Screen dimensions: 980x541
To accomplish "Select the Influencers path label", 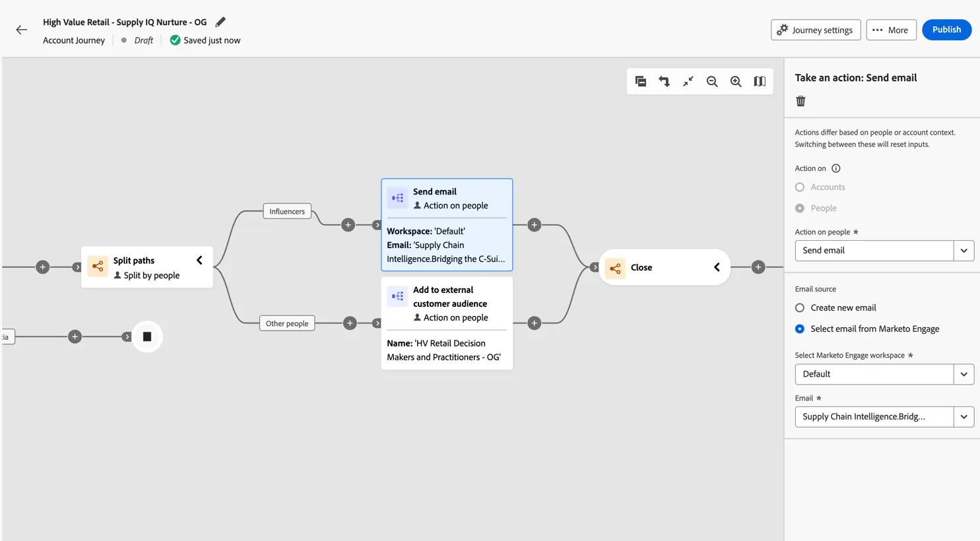I will (x=287, y=212).
